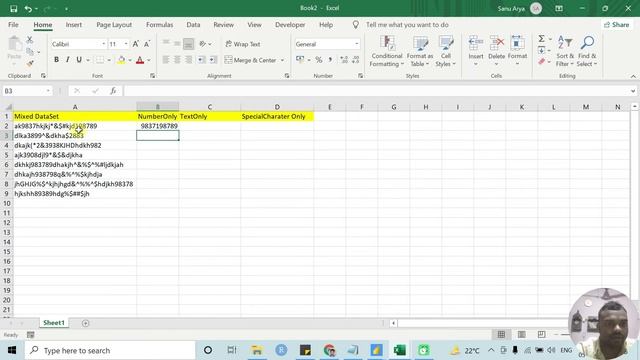Open the Calibri font name dropdown
Screen dimensions: 640x360
[103, 44]
